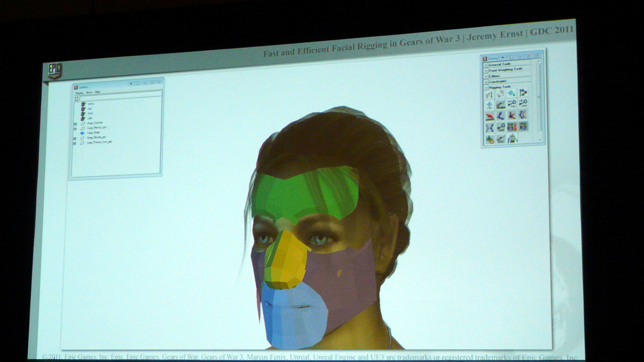
Task: Click the pineapple icon in bottom tool row
Action: pos(489,139)
